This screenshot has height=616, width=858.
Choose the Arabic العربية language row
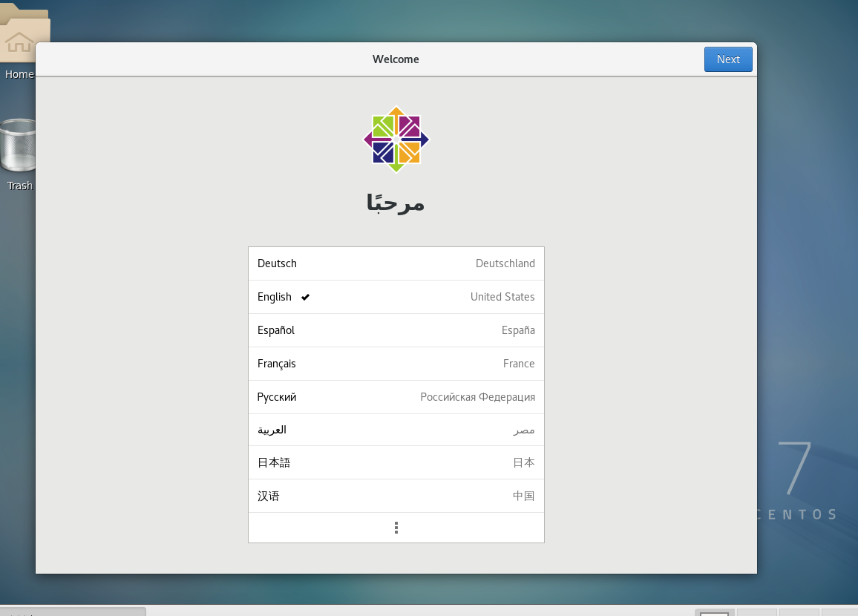tap(396, 430)
